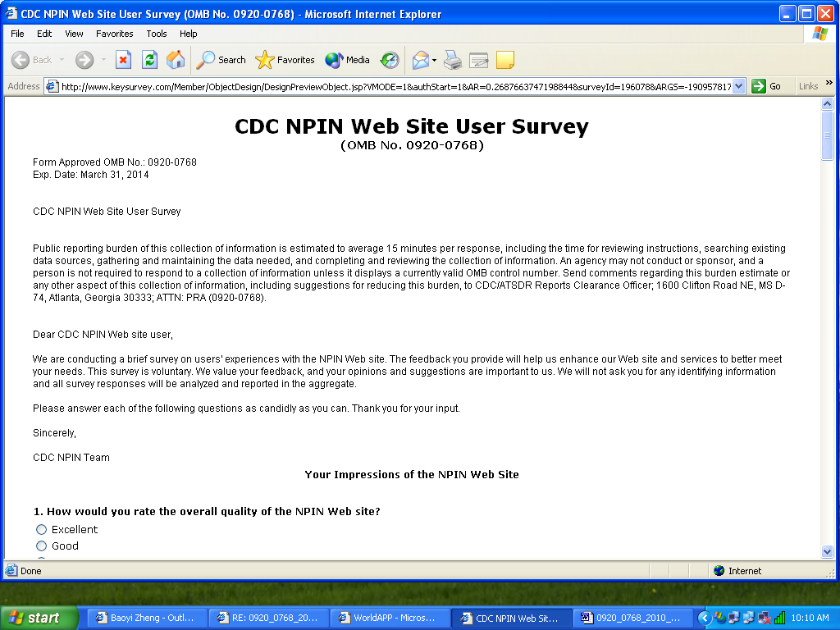Click the 'Dear CDC NPIN Web site user,' line
Viewport: 840px width, 630px height.
103,335
